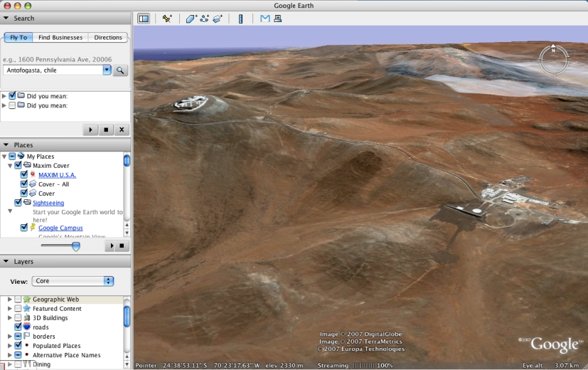Viewport: 588px width, 370px height.
Task: Expand the first Did you mean result
Action: (4, 96)
